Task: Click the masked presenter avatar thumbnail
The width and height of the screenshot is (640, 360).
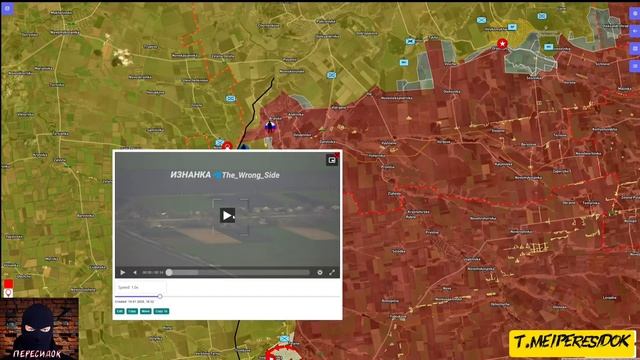Action: [40, 329]
